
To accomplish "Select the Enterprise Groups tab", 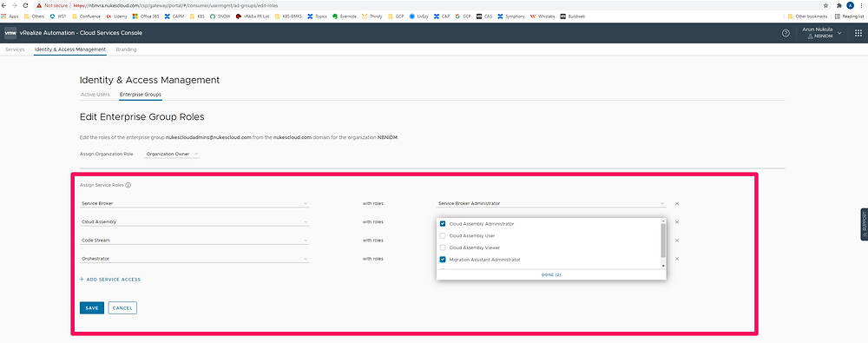I will pos(141,95).
